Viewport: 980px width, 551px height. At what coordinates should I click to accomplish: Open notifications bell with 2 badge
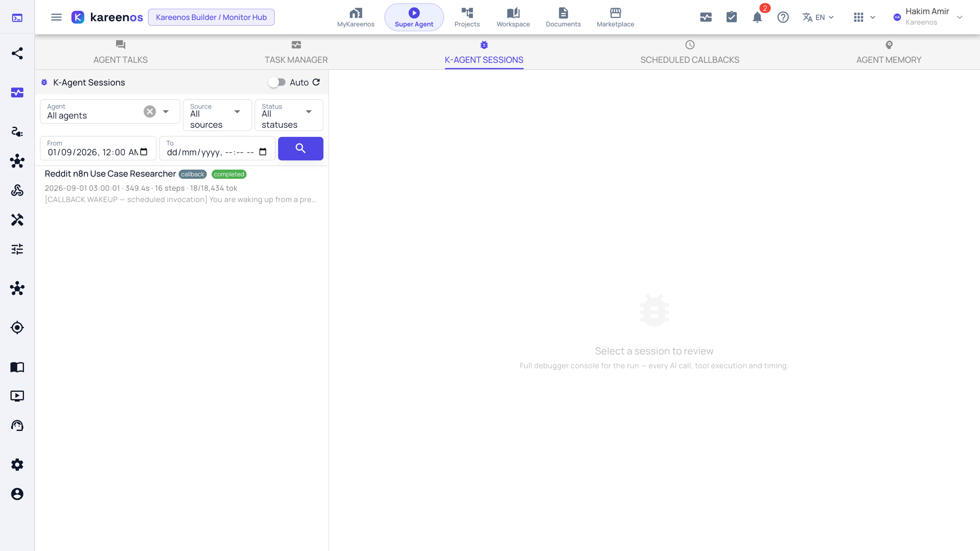tap(757, 17)
